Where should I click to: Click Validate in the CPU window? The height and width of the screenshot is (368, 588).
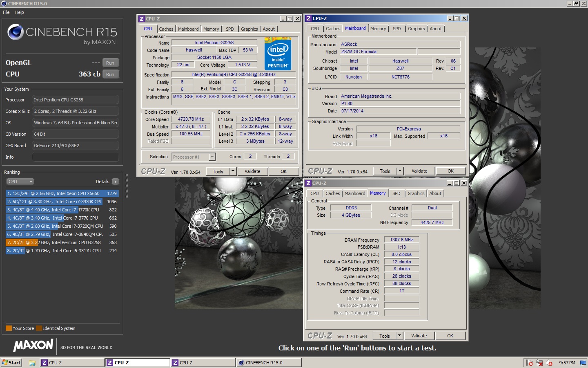pyautogui.click(x=252, y=171)
